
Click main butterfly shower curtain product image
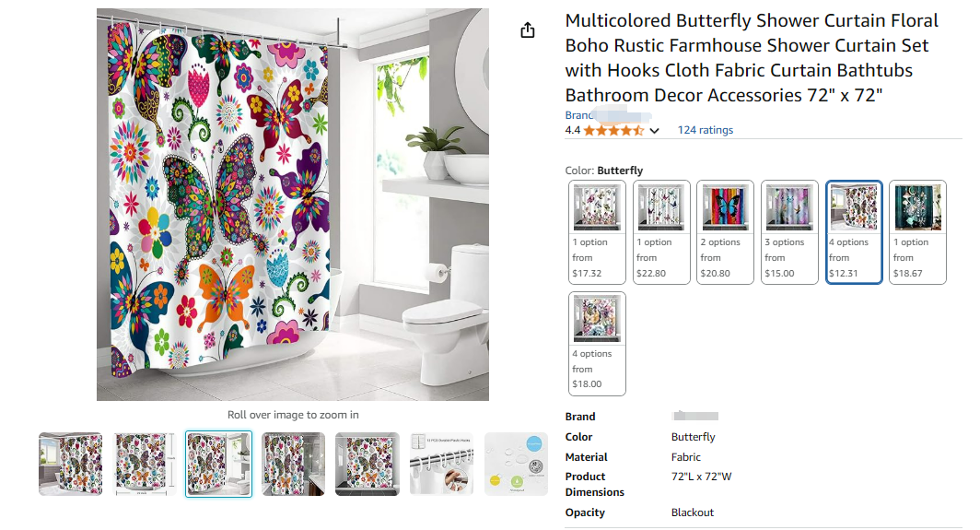tap(293, 205)
